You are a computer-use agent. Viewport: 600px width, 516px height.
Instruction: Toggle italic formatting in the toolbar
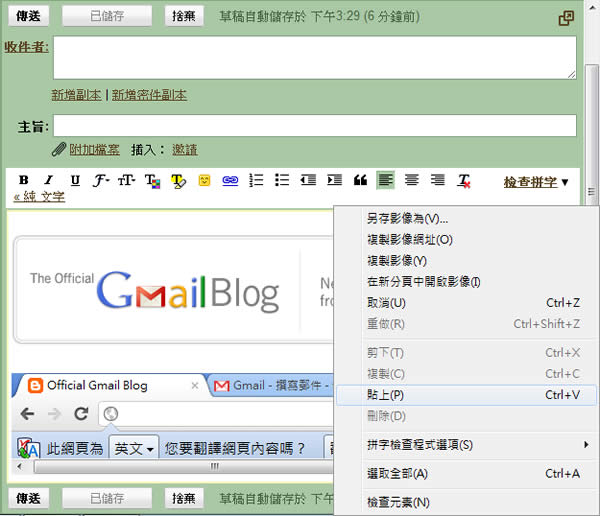pyautogui.click(x=49, y=181)
